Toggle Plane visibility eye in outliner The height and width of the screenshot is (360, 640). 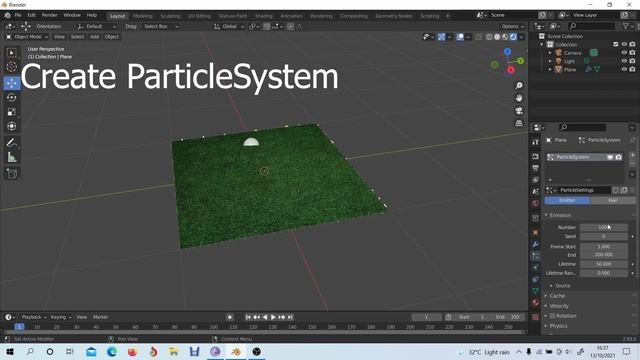click(x=624, y=69)
